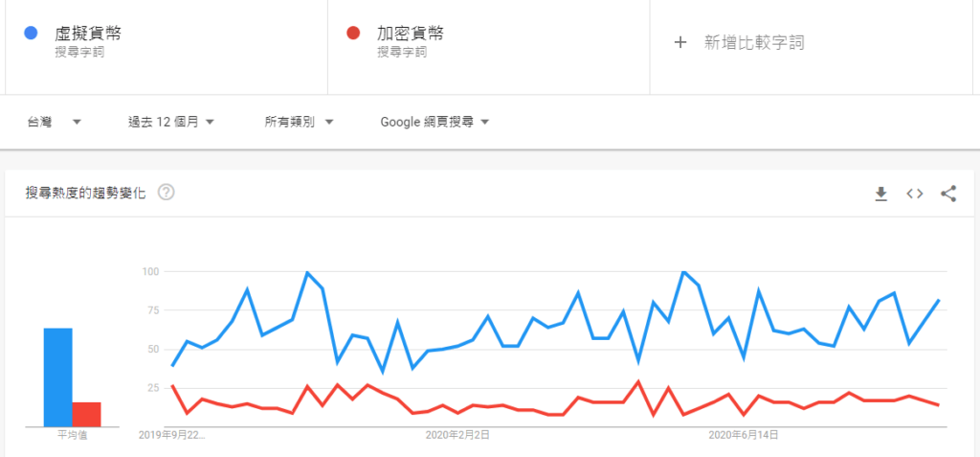Viewport: 980px width, 457px height.
Task: Click the blue average bar
Action: (x=57, y=377)
